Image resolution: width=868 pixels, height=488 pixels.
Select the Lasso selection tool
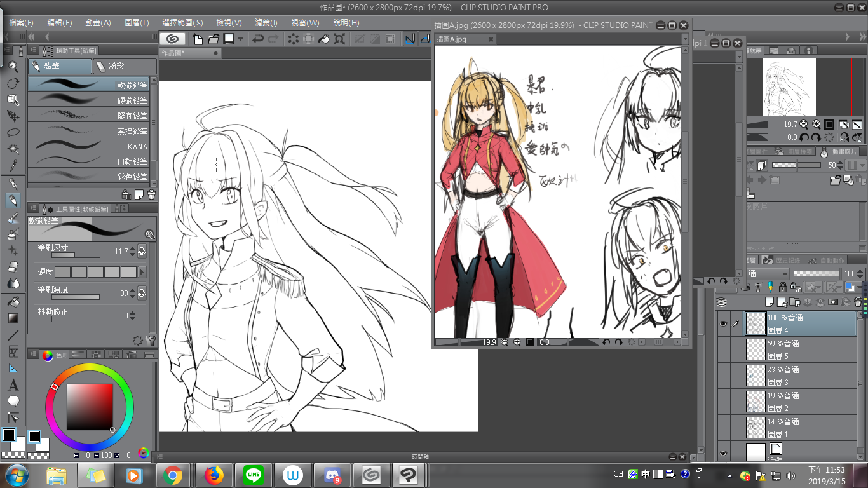click(x=13, y=133)
